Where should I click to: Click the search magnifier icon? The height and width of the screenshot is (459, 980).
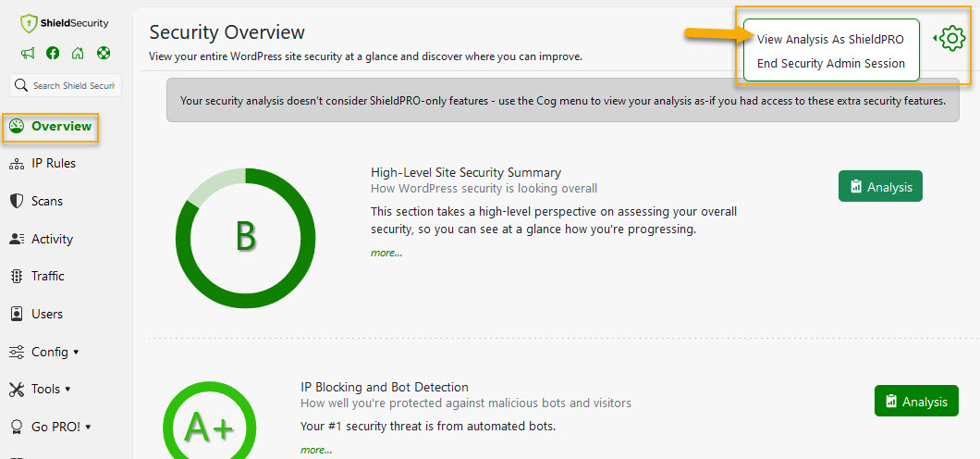[x=21, y=85]
